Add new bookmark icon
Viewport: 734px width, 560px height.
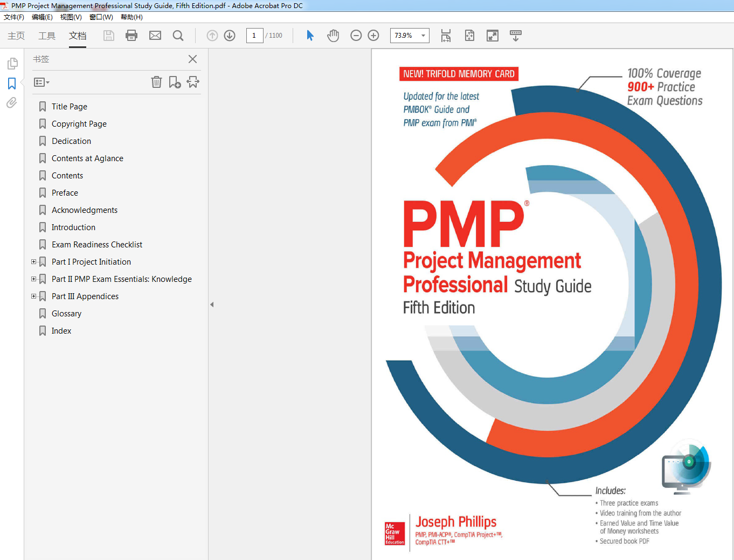click(175, 82)
